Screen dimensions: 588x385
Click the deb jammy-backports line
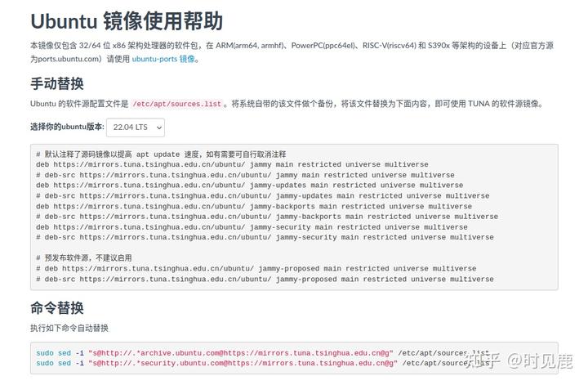coord(254,206)
